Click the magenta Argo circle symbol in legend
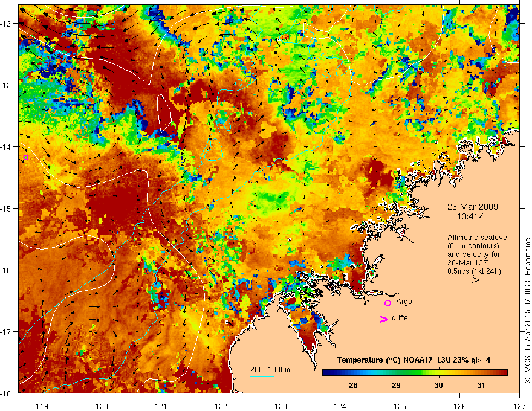Viewport: 532px width, 411px height. [388, 303]
